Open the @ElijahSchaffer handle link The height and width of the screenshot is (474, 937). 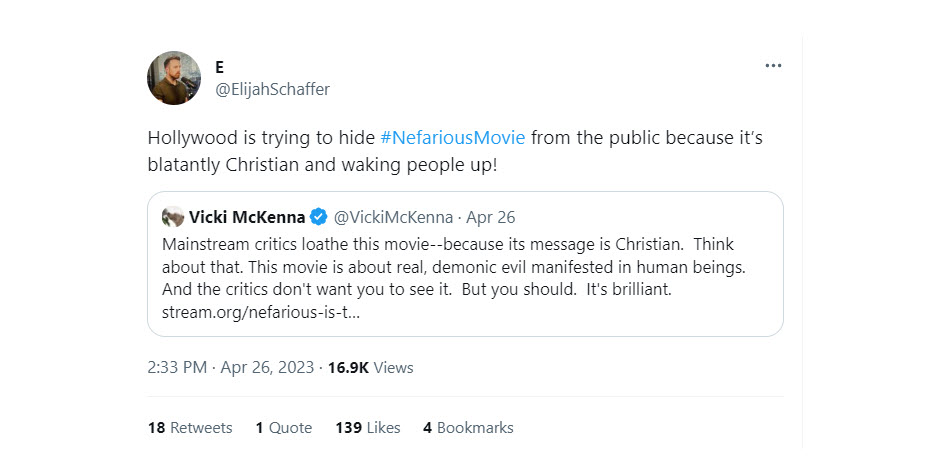(x=272, y=89)
